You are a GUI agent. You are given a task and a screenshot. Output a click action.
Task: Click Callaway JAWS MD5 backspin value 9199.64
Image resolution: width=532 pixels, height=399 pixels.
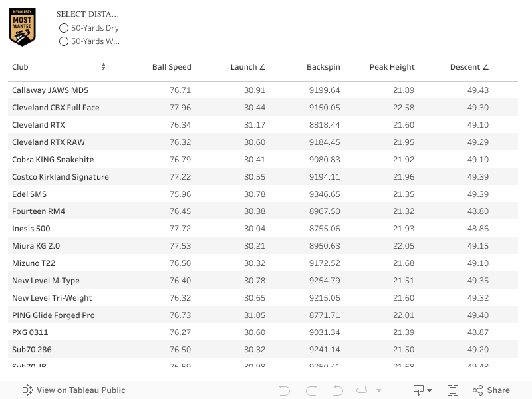325,90
